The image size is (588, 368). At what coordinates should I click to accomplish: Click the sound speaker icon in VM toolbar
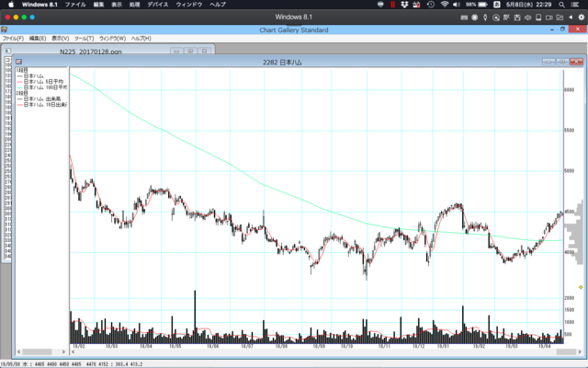point(527,17)
